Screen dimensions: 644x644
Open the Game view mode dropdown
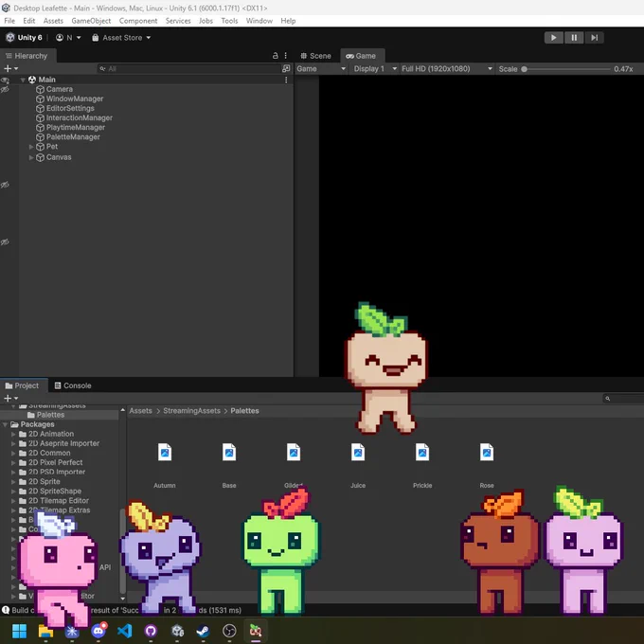(x=321, y=69)
